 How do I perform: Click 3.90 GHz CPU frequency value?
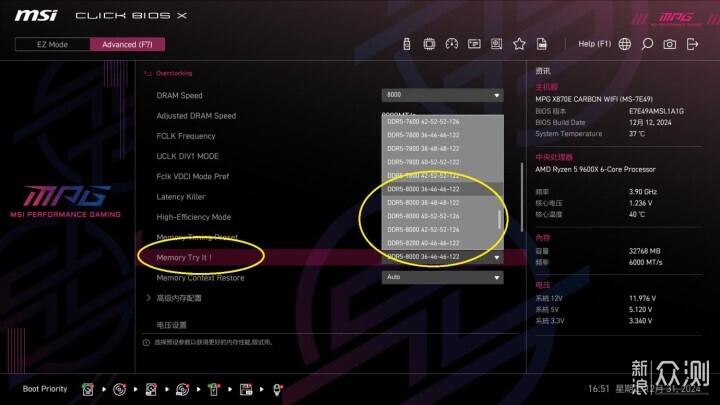click(x=643, y=192)
